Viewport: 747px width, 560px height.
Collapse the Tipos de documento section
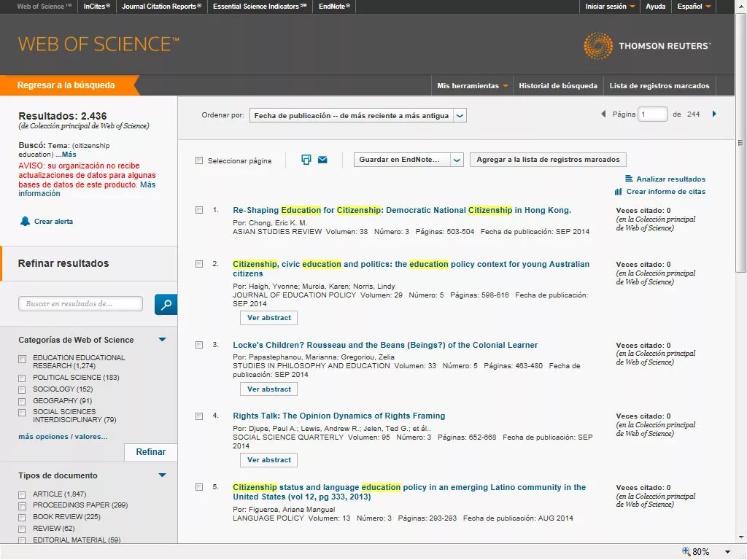pos(163,475)
